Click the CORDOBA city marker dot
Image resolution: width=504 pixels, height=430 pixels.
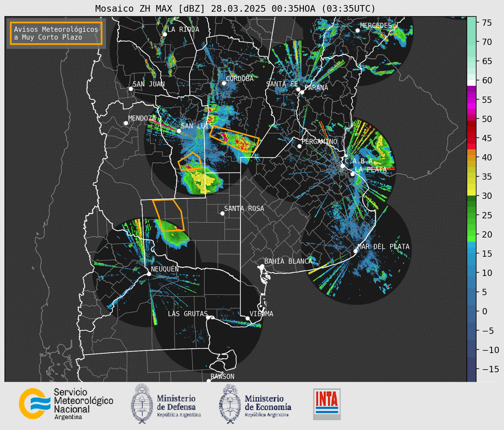pos(224,83)
